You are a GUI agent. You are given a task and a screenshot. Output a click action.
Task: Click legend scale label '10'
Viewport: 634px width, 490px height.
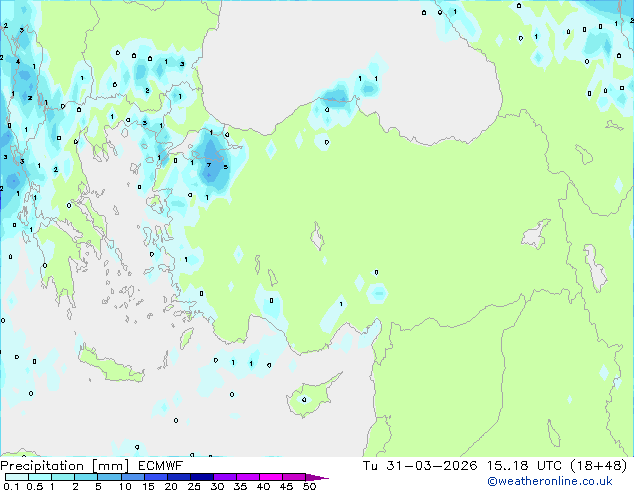[125, 486]
